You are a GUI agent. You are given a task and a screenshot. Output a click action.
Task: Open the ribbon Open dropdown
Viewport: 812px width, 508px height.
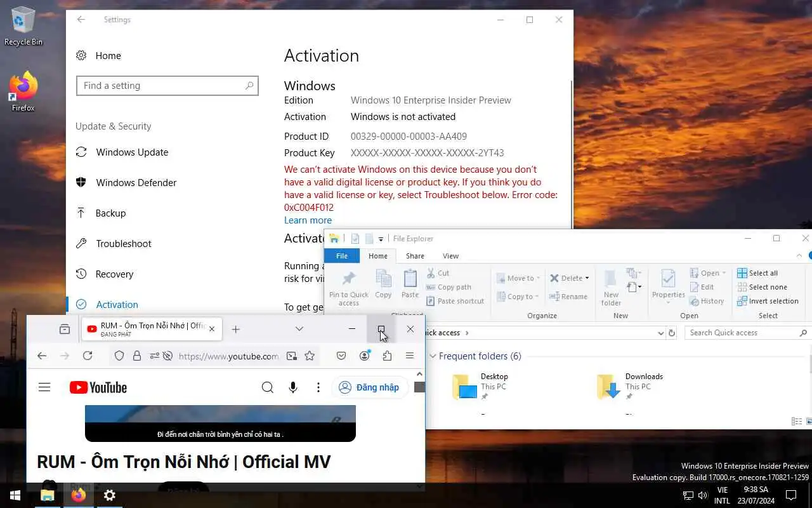(707, 273)
